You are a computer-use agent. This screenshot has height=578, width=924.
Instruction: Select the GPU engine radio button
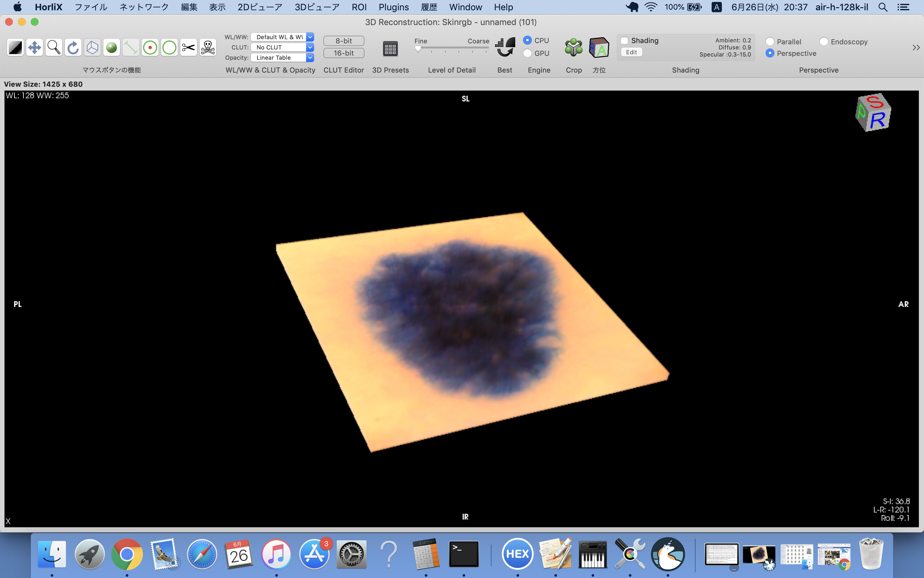pos(527,53)
